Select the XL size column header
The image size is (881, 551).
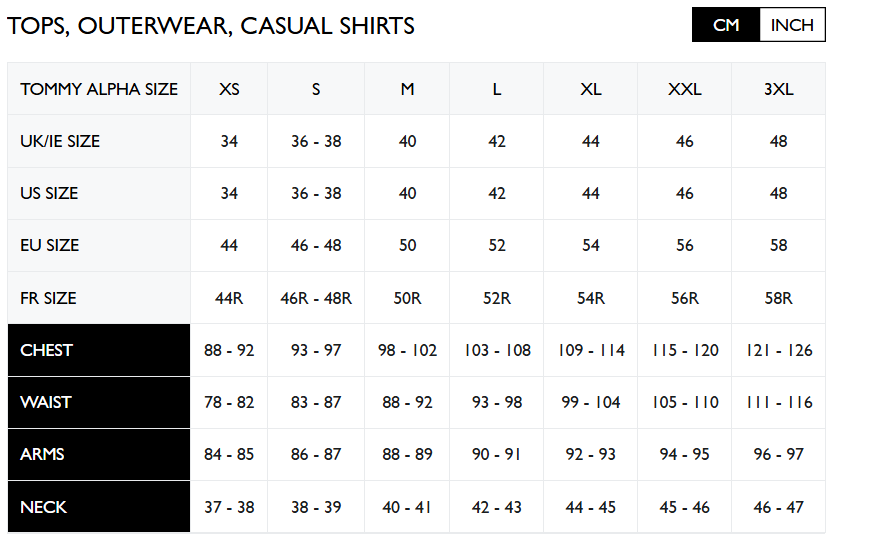point(591,89)
